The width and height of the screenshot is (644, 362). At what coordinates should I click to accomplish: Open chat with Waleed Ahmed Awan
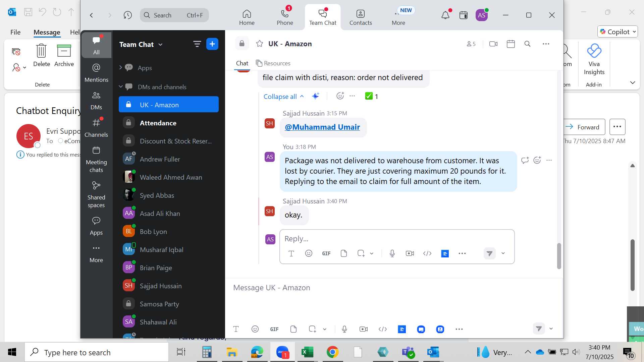[x=169, y=177]
